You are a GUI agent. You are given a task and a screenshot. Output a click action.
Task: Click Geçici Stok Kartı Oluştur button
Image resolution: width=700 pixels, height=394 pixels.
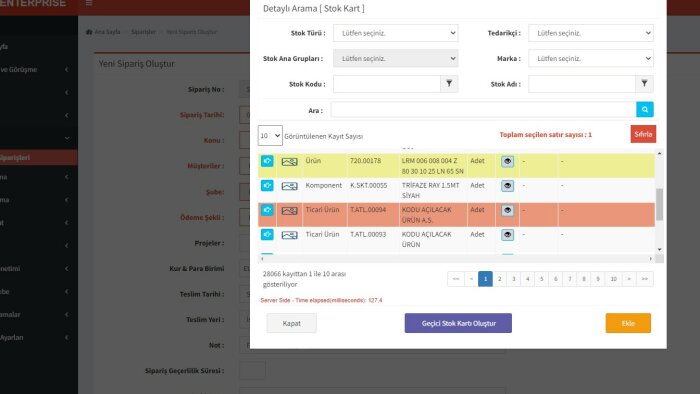click(x=458, y=323)
